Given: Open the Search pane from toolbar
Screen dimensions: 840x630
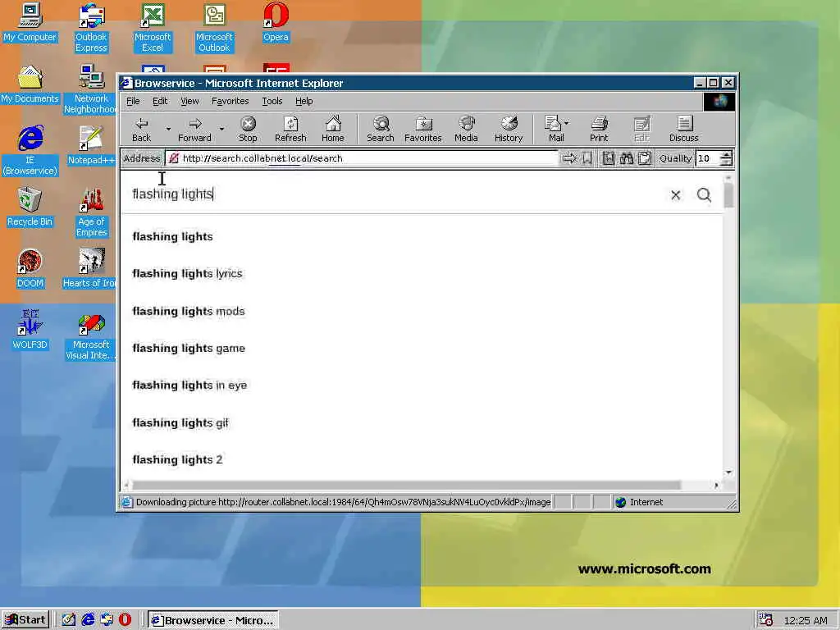Looking at the screenshot, I should (x=381, y=130).
